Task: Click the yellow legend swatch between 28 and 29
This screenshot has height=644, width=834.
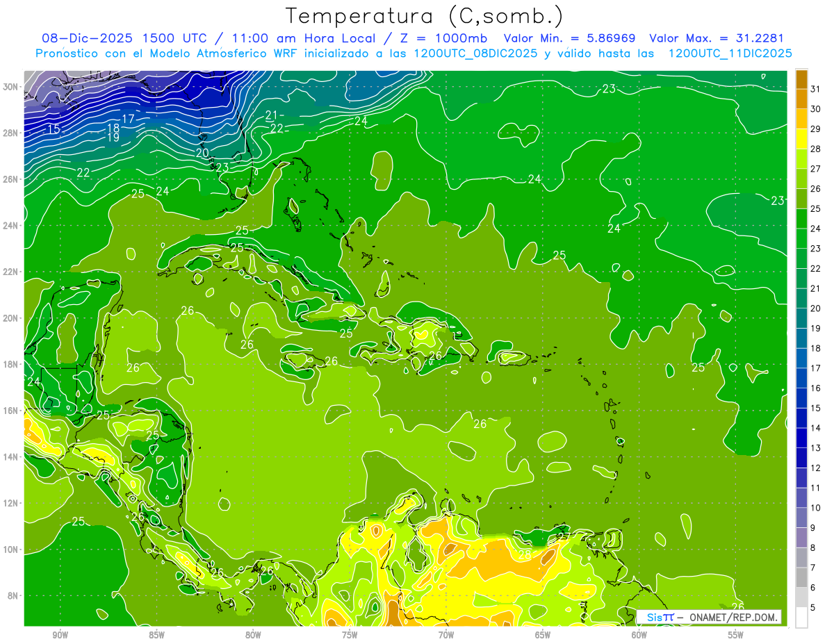Action: [x=801, y=139]
